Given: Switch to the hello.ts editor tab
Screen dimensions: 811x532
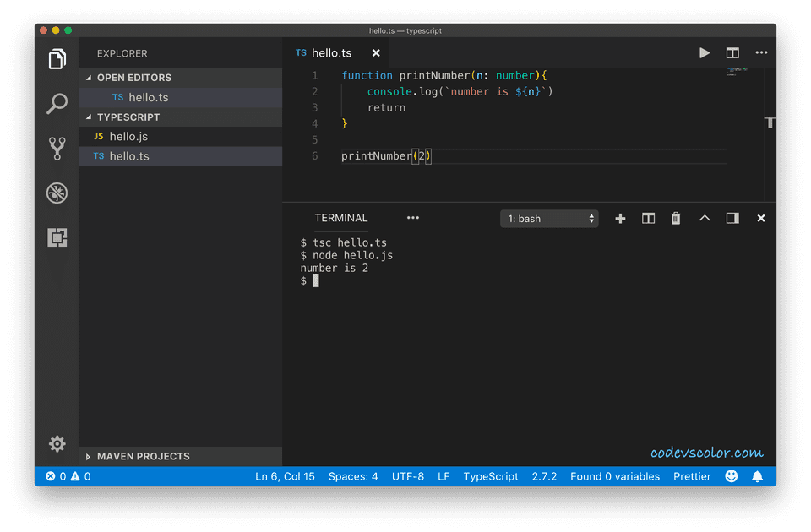Looking at the screenshot, I should click(331, 53).
